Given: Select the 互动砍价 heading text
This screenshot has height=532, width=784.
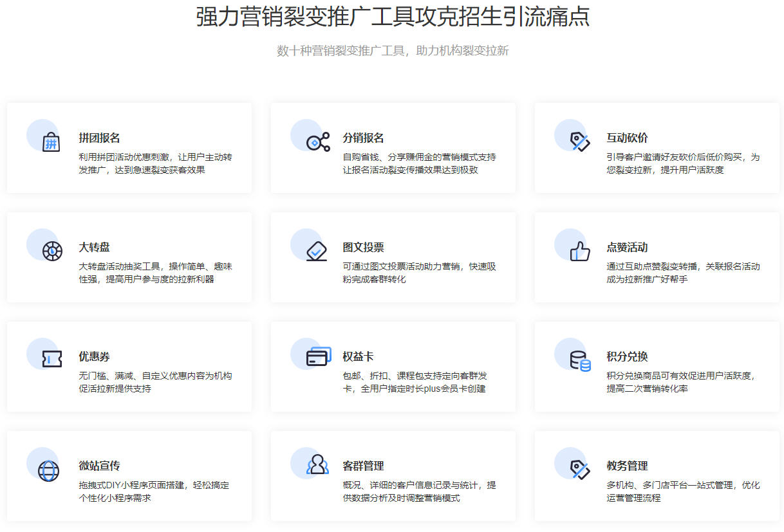Looking at the screenshot, I should tap(627, 138).
